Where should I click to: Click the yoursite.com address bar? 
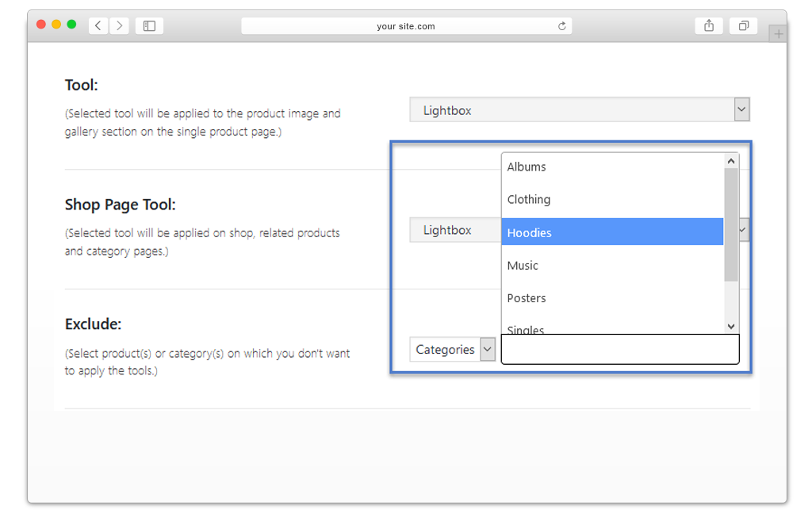[x=406, y=26]
